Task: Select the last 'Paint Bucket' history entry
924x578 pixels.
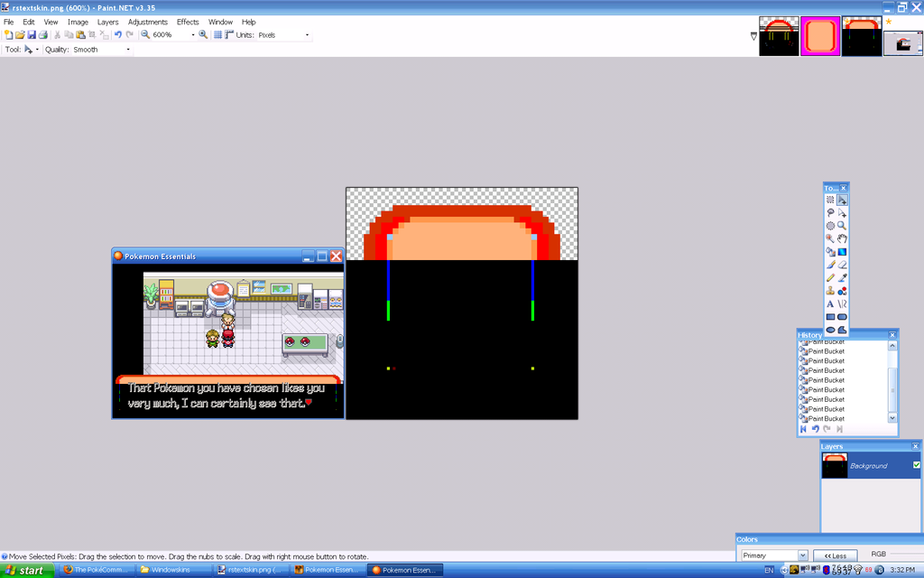Action: coord(827,419)
